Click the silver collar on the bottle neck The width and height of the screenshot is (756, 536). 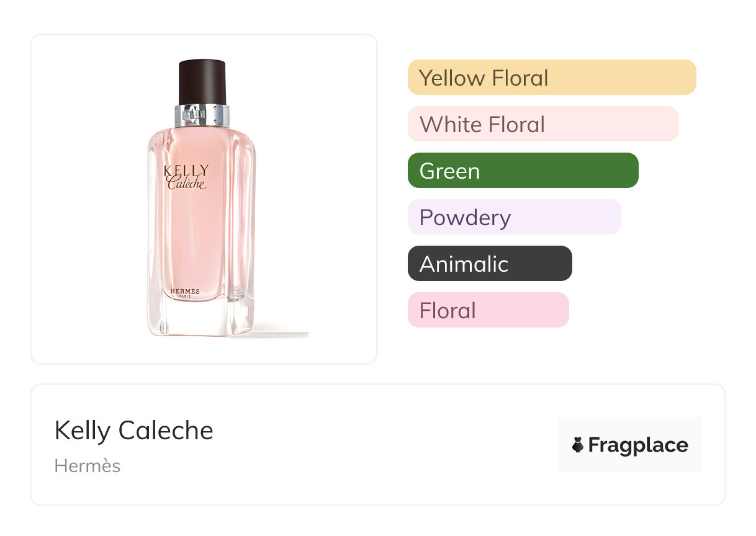pos(202,116)
